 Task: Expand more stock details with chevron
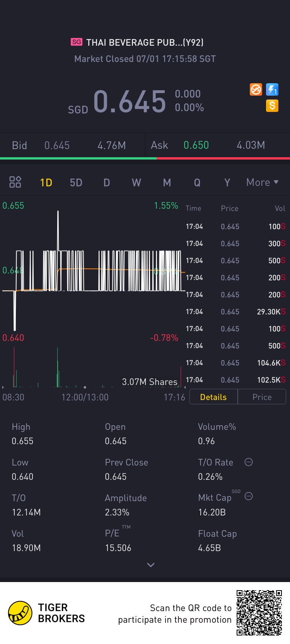151,565
